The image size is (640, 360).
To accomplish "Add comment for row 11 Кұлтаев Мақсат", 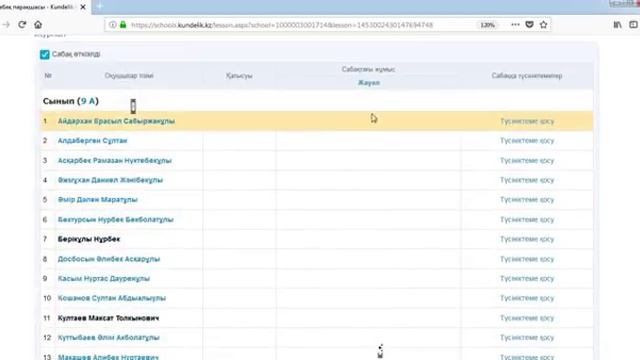I will (527, 318).
